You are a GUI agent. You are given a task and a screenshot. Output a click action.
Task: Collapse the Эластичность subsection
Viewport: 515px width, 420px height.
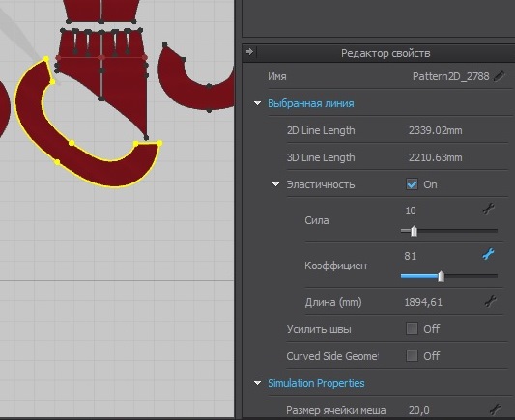[x=276, y=184]
